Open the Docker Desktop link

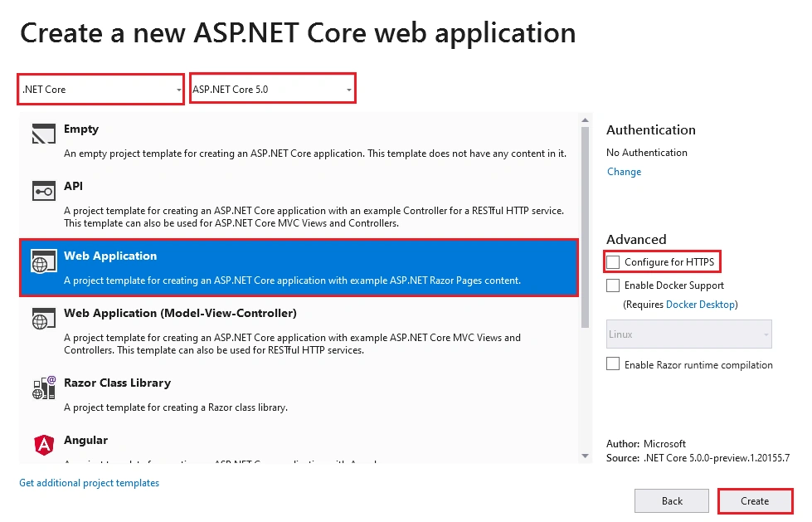click(700, 305)
